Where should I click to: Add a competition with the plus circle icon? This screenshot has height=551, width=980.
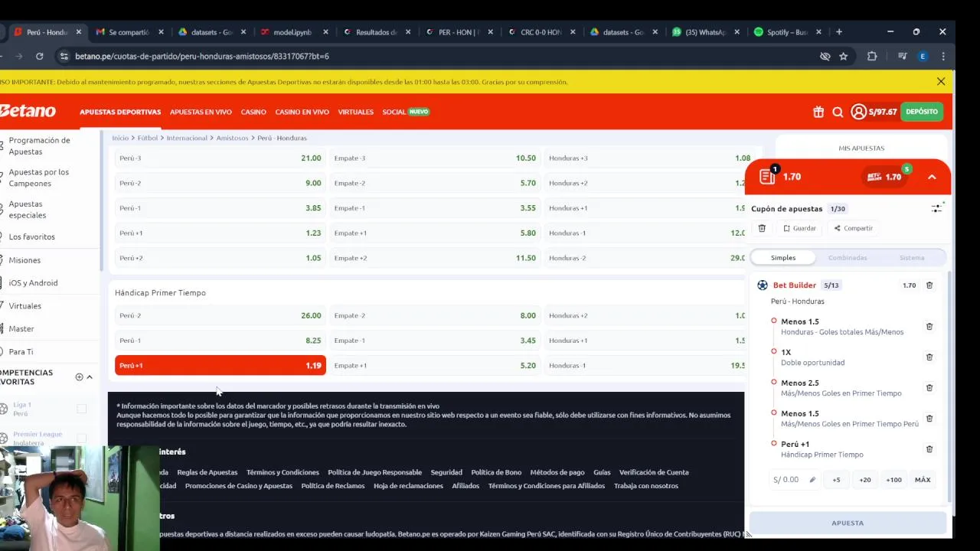tap(79, 377)
